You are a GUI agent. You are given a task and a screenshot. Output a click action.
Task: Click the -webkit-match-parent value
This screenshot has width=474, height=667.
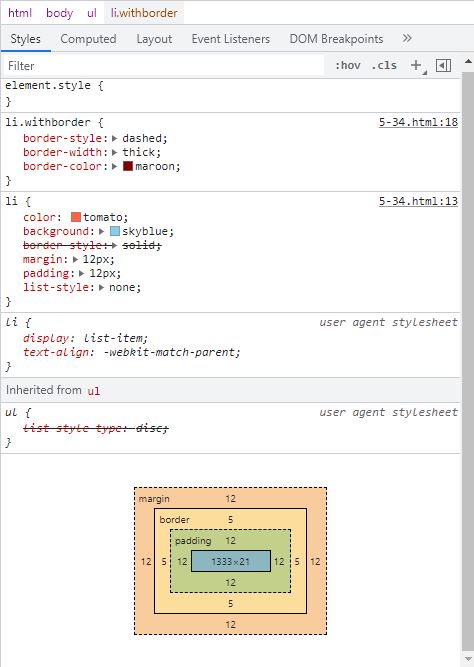click(171, 352)
